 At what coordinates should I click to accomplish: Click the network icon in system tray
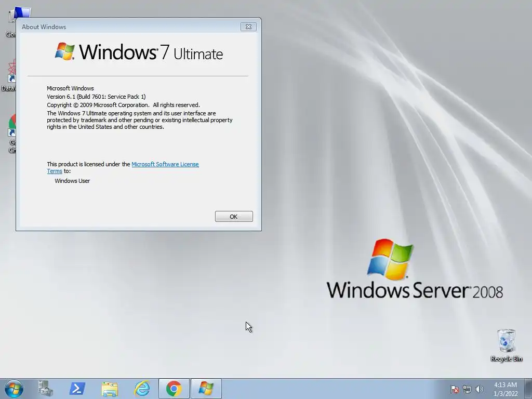467,389
